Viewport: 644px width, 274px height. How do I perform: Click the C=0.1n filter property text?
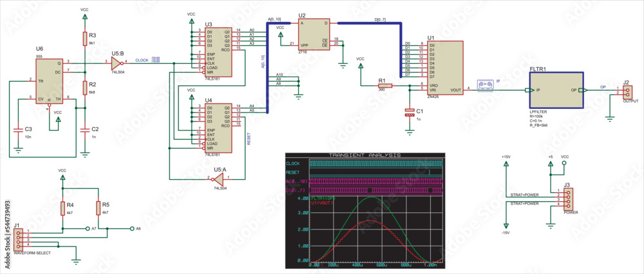[x=536, y=121]
